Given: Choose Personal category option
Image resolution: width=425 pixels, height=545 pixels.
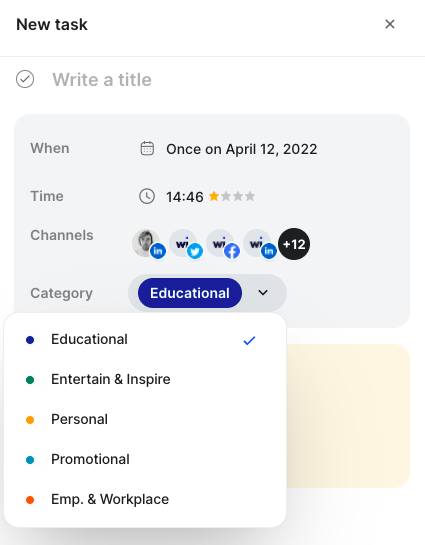Looking at the screenshot, I should pos(145,419).
